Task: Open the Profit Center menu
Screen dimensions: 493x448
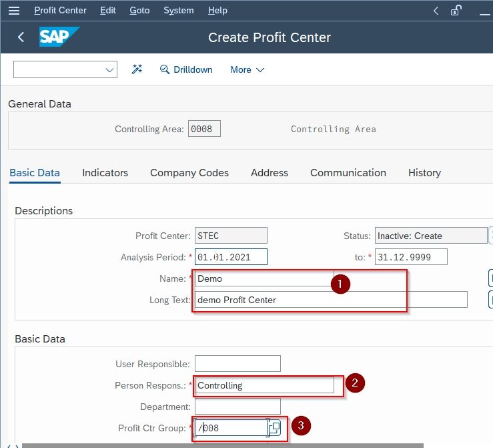Action: (x=60, y=11)
